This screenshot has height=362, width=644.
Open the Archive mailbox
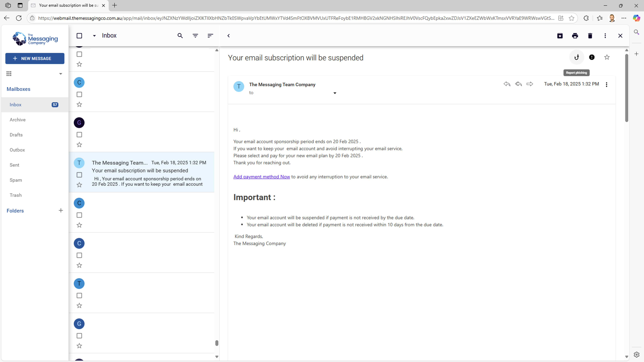35,120
